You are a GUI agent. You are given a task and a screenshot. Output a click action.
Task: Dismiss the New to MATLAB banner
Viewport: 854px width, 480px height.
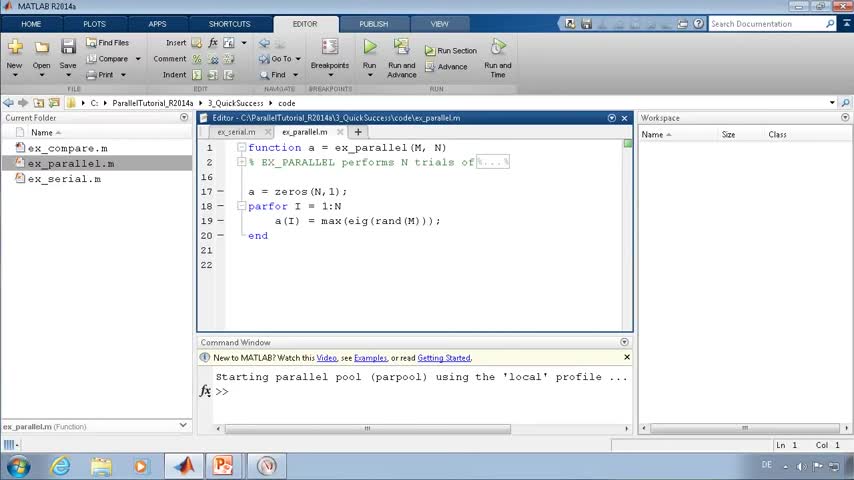[x=627, y=357]
